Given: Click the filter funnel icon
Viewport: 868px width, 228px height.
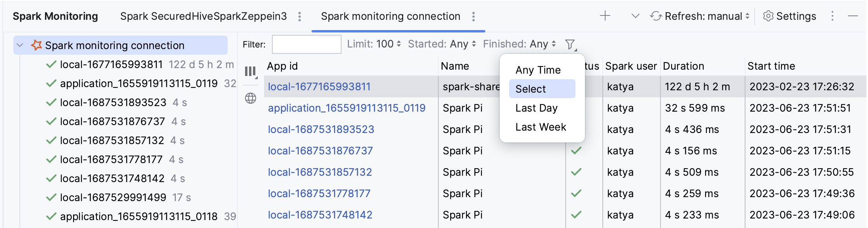Looking at the screenshot, I should [570, 44].
